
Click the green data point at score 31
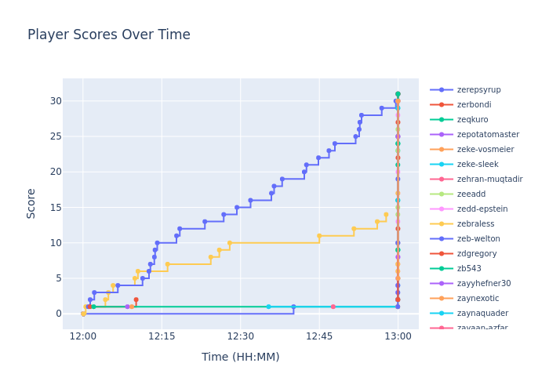tap(398, 94)
